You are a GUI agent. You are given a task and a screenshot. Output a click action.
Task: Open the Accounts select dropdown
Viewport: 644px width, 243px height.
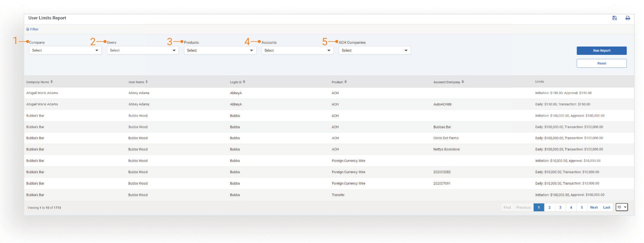pos(297,50)
